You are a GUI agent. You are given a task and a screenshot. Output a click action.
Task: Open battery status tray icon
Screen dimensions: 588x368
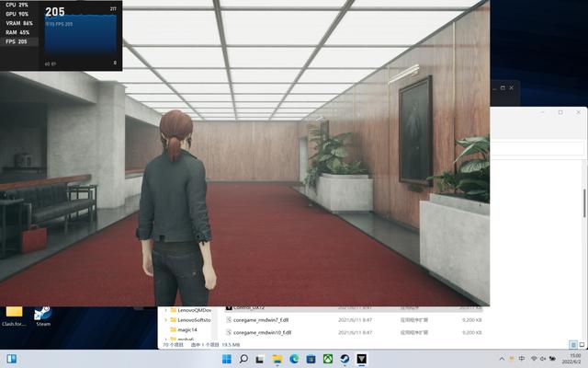click(552, 359)
